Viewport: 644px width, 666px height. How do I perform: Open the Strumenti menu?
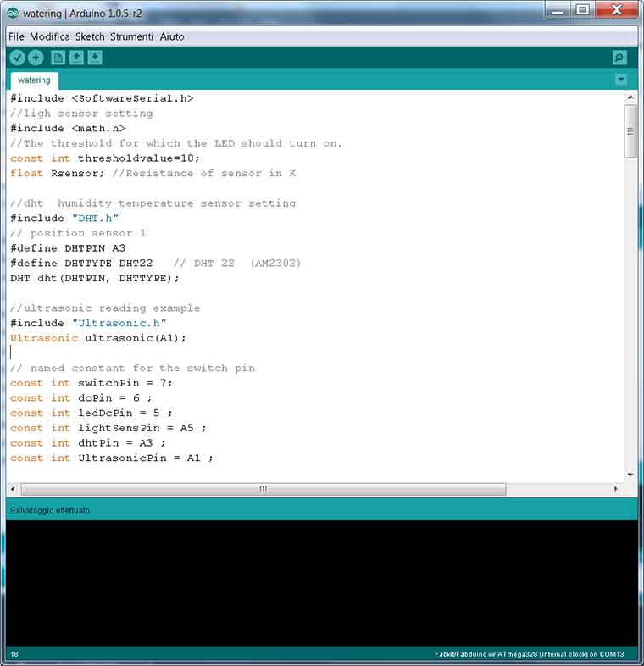tap(131, 36)
